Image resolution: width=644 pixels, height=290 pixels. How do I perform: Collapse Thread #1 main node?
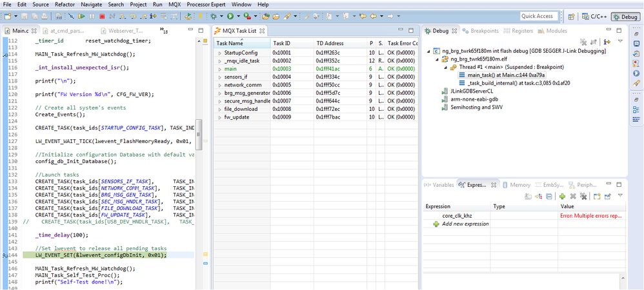coord(445,67)
